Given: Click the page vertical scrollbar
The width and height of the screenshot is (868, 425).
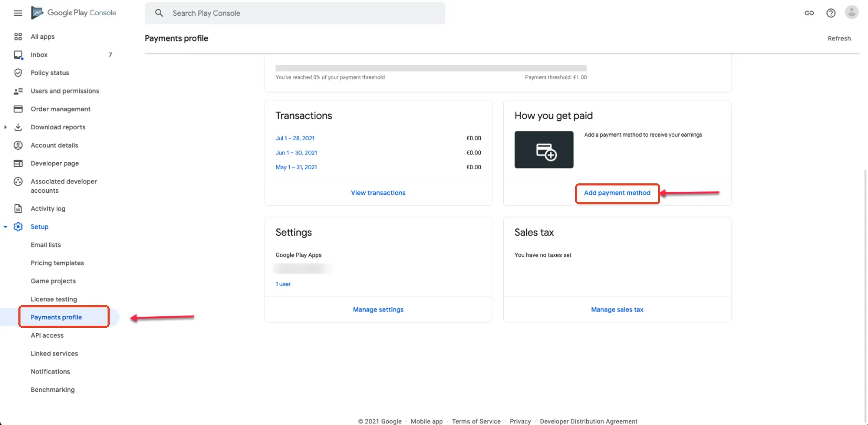Looking at the screenshot, I should pos(865,295).
